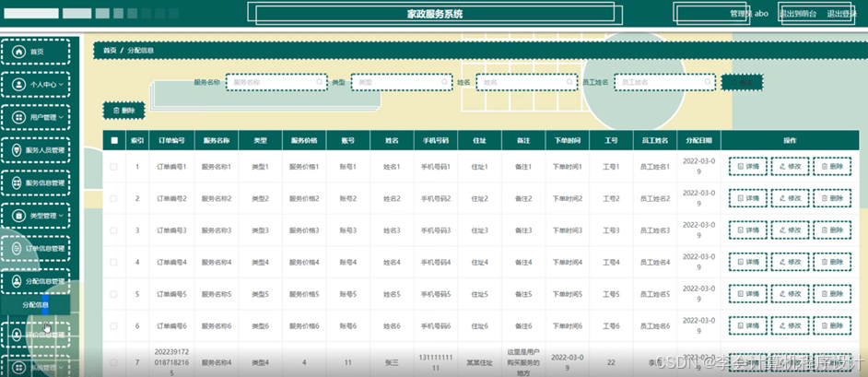The width and height of the screenshot is (868, 377).
Task: Click cell 张三 in row 7
Action: (392, 363)
